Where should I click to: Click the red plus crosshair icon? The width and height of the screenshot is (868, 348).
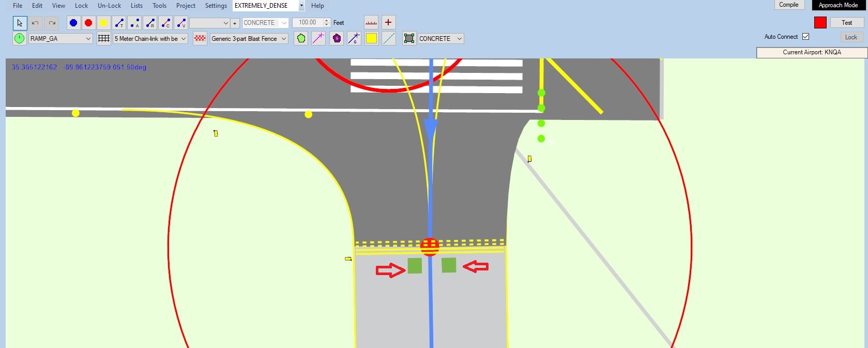tap(388, 22)
